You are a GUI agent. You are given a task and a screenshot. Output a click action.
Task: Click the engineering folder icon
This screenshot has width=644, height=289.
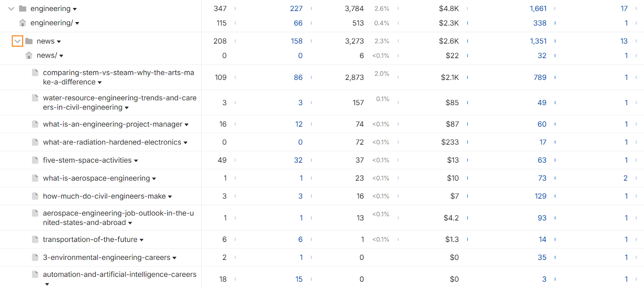23,8
